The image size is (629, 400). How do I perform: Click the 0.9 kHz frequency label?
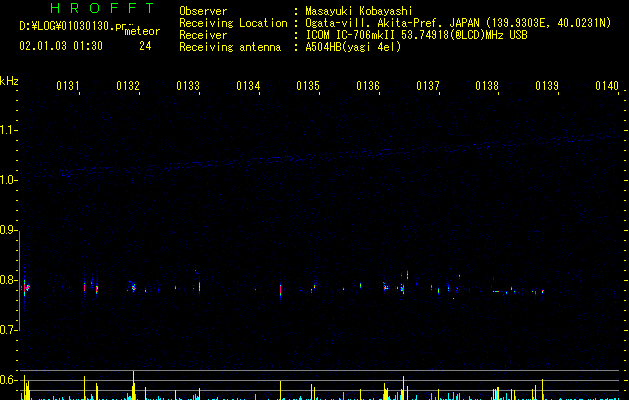[8, 230]
